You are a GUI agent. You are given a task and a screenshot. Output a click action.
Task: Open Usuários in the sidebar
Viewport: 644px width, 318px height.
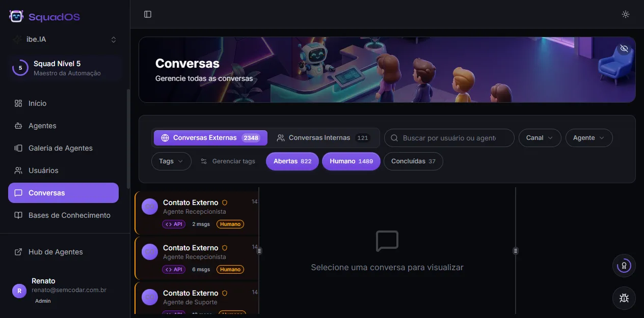63,170
